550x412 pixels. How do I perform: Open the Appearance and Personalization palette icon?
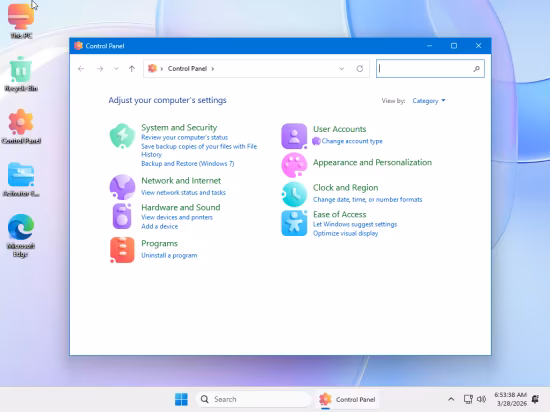(294, 165)
